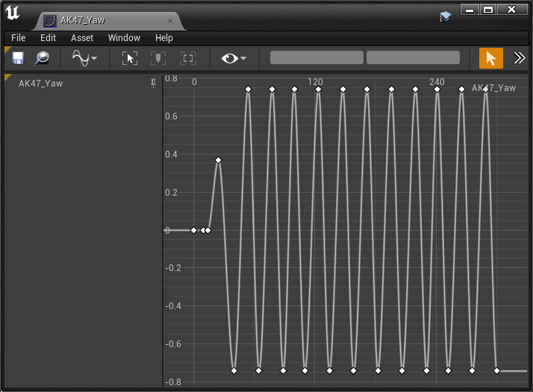Click Browse to asset magnifier icon
The image size is (533, 392).
pos(42,58)
